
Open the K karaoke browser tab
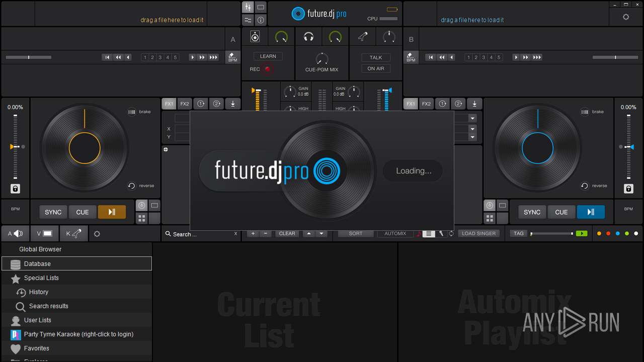[73, 233]
